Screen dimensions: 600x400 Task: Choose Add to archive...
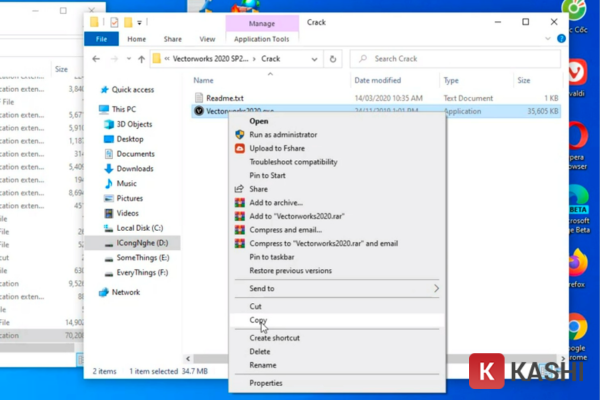(337, 202)
